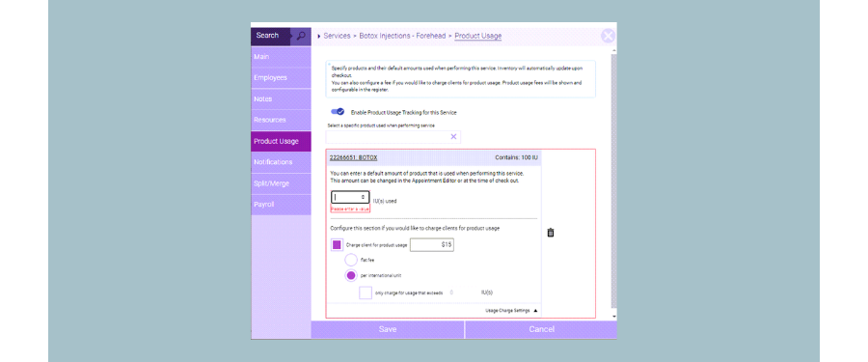Open the Main tab
This screenshot has height=362, width=868.
281,57
